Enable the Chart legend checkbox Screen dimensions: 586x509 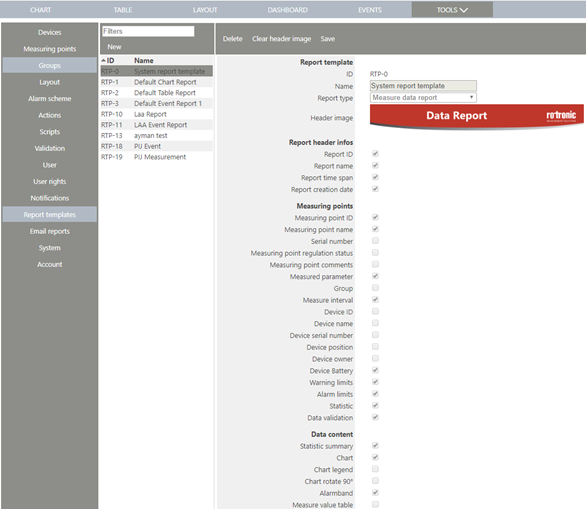coord(375,469)
